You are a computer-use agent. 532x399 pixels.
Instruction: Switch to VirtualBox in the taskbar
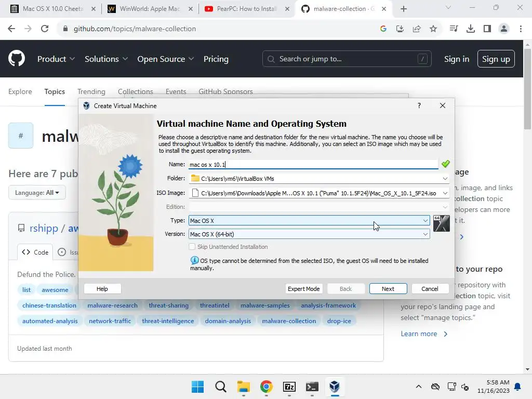click(x=335, y=387)
